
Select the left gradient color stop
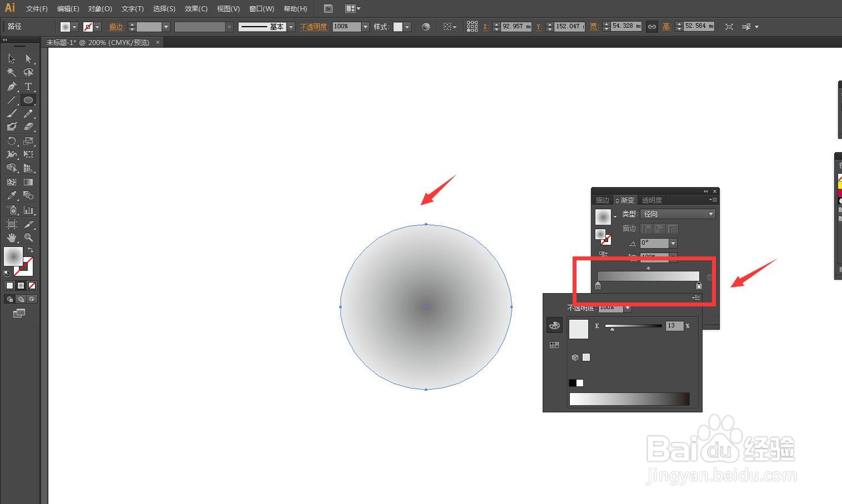coord(598,285)
